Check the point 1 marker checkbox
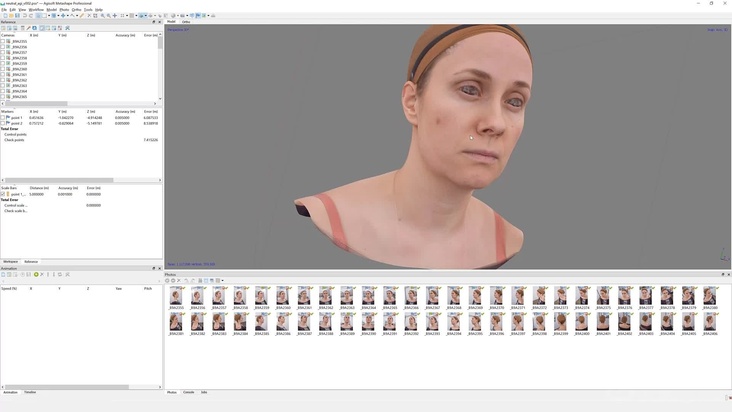Viewport: 732px width, 412px height. tap(3, 118)
